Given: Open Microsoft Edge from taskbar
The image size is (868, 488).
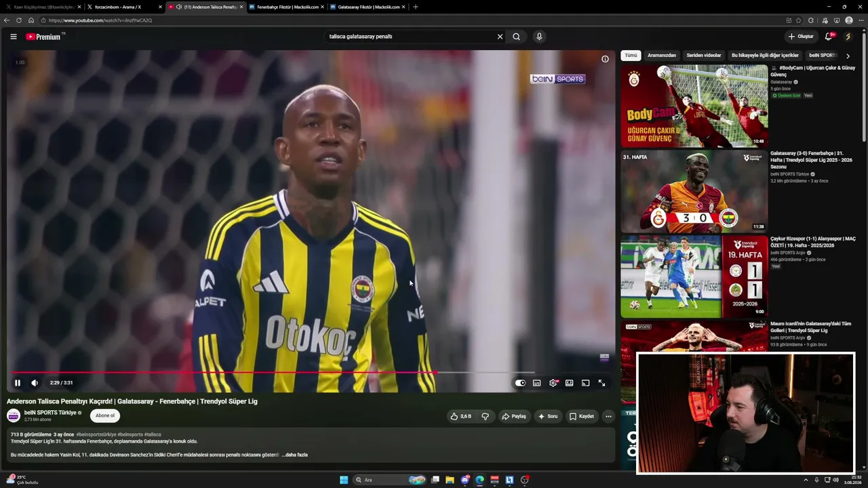Looking at the screenshot, I should coord(479,480).
